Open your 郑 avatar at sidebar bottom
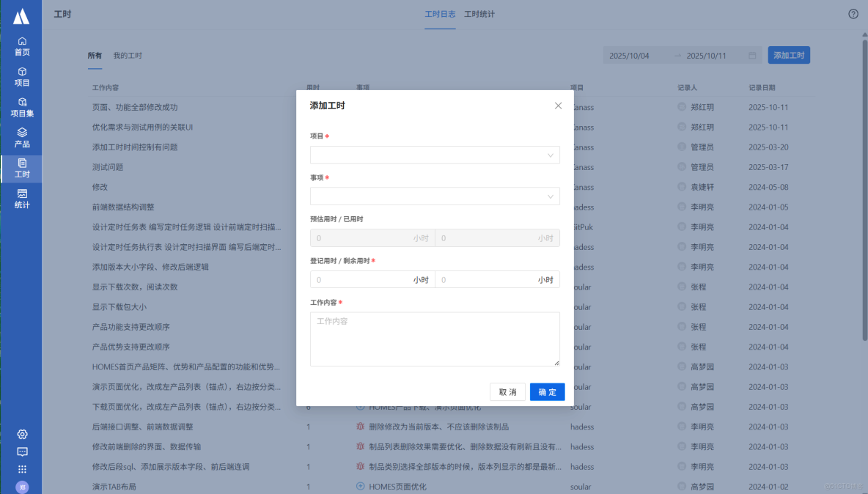This screenshot has width=868, height=494. click(21, 487)
